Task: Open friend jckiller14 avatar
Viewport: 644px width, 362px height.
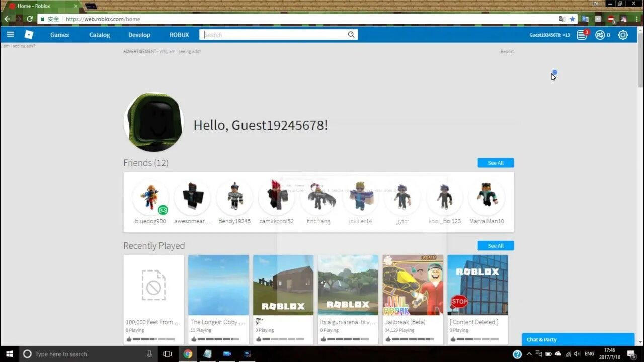Action: [360, 198]
